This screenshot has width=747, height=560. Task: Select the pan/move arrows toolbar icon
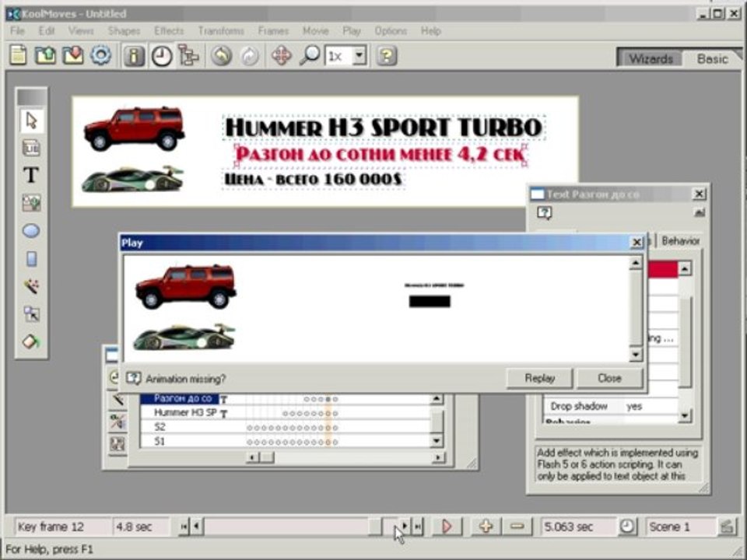point(282,56)
